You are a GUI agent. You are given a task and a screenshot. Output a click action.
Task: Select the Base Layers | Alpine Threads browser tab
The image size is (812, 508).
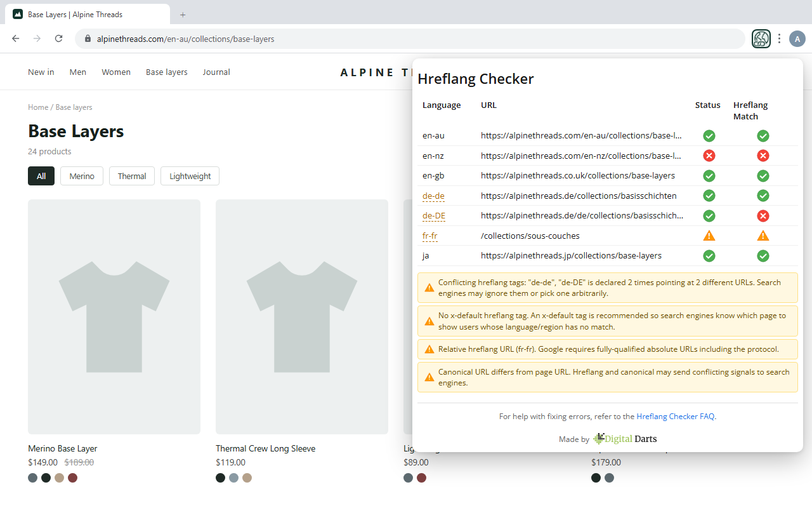[x=88, y=15]
